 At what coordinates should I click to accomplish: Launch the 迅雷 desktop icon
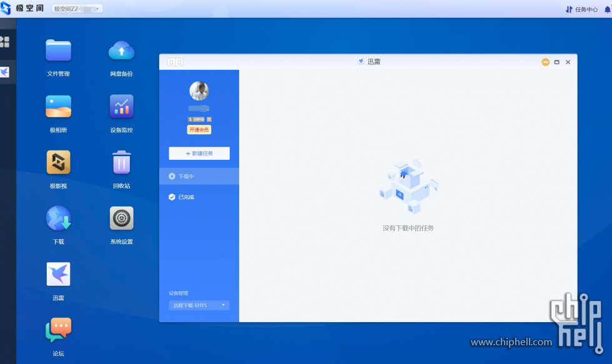tap(58, 274)
